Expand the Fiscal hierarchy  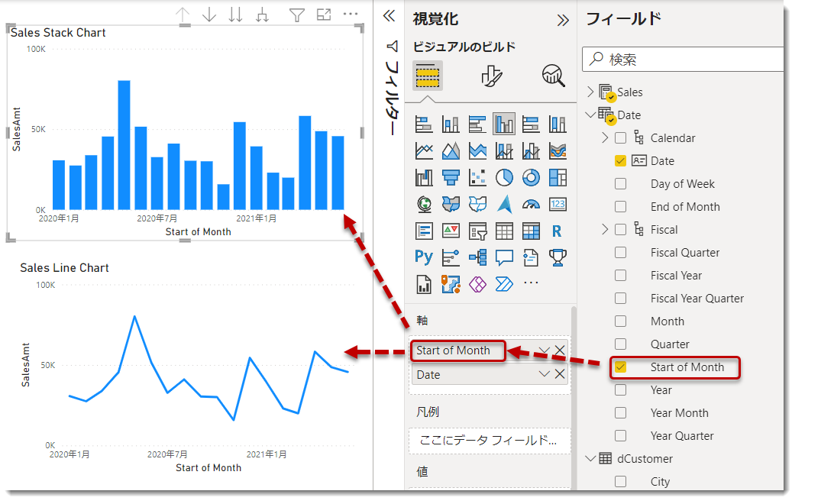[605, 230]
